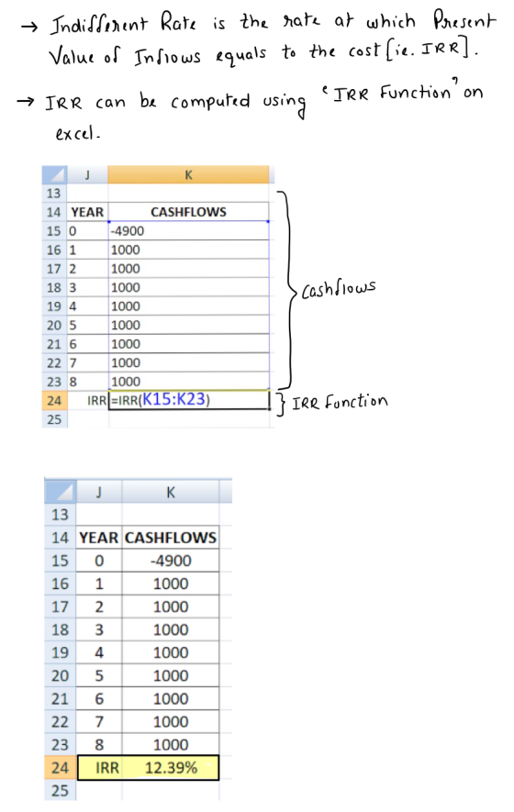Select row header 13 in the formula spreadsheet
The height and width of the screenshot is (812, 514).
click(54, 194)
